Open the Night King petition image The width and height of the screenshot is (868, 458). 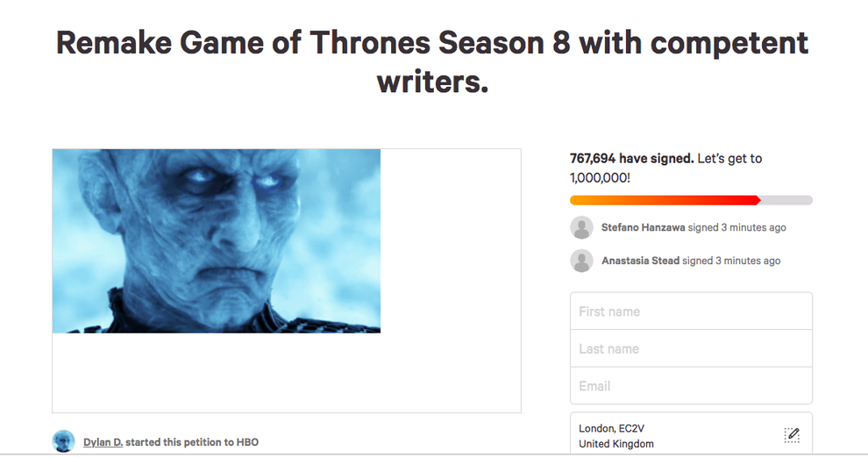point(217,241)
